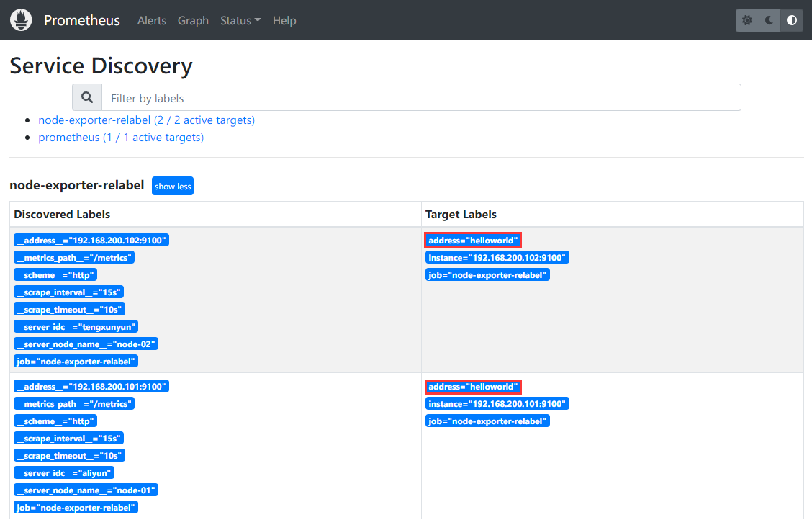Image resolution: width=812 pixels, height=525 pixels.
Task: Select __server_node_name__ node-01 label
Action: coord(86,490)
